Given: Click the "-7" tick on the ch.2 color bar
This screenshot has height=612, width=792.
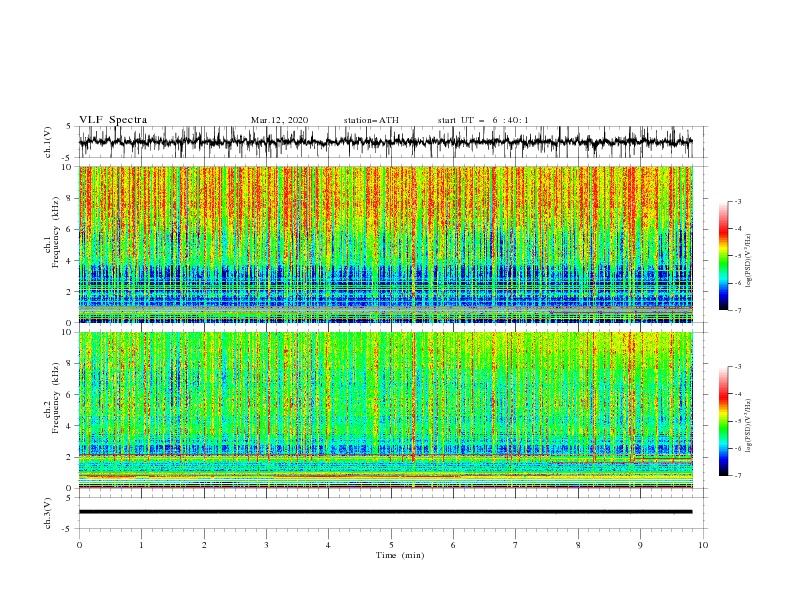Looking at the screenshot, I should [737, 476].
